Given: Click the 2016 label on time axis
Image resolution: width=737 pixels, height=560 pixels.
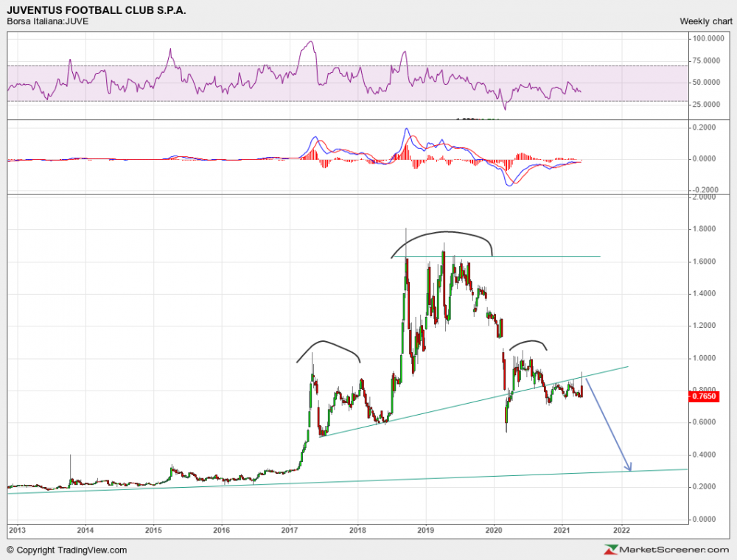Looking at the screenshot, I should coord(221,531).
